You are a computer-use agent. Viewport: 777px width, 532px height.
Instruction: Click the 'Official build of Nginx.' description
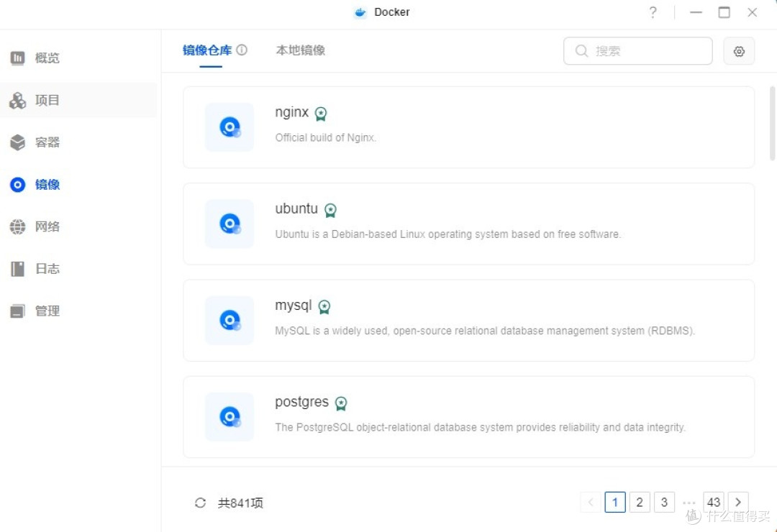point(326,138)
